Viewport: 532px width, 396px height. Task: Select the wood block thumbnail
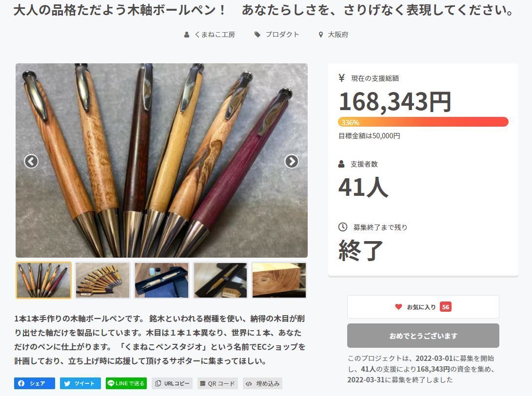[279, 280]
